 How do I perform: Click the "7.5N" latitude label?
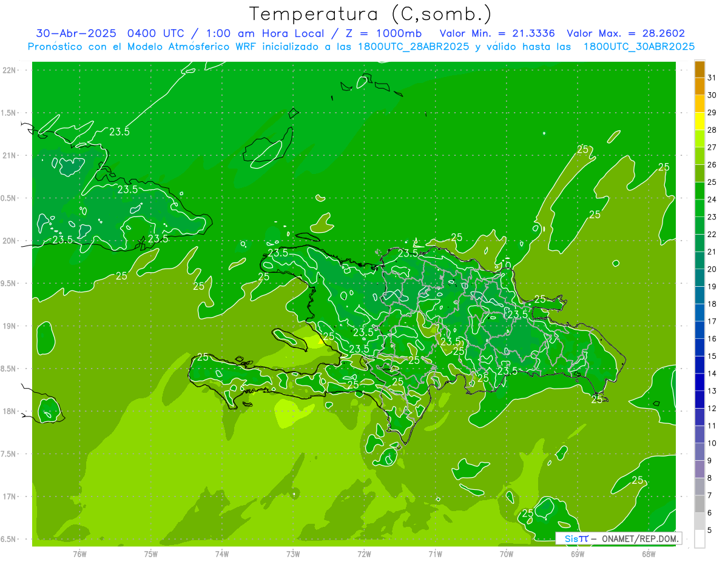tap(8, 454)
